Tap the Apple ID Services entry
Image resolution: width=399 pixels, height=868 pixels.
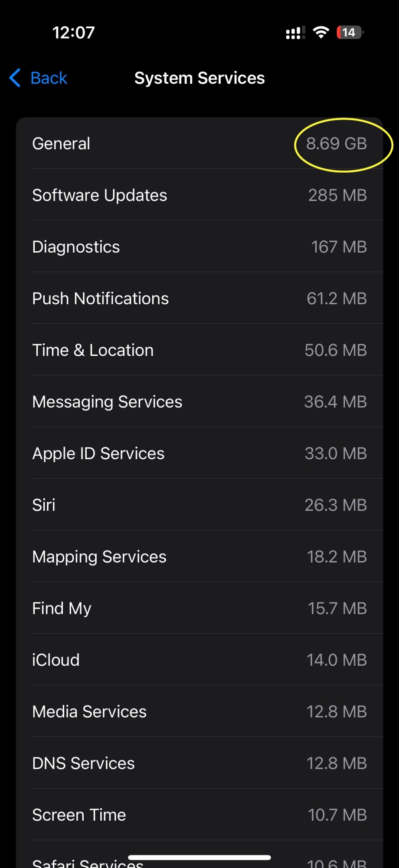click(x=199, y=454)
